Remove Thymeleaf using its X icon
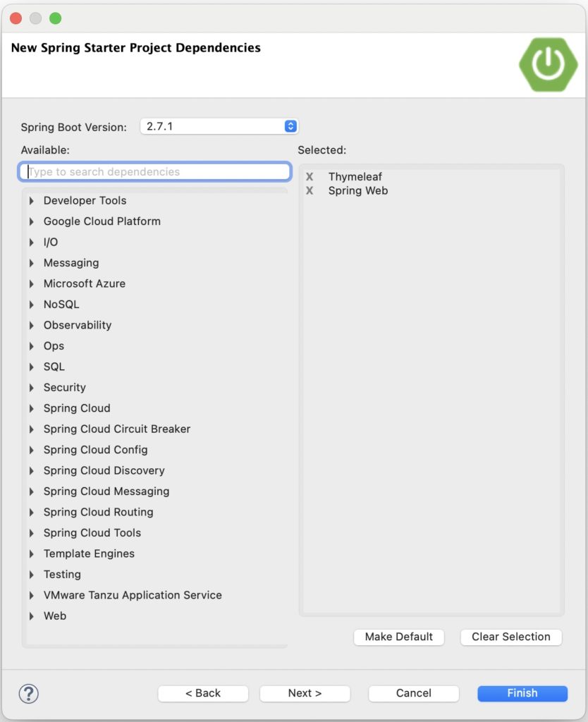Image resolution: width=588 pixels, height=722 pixels. pos(310,177)
